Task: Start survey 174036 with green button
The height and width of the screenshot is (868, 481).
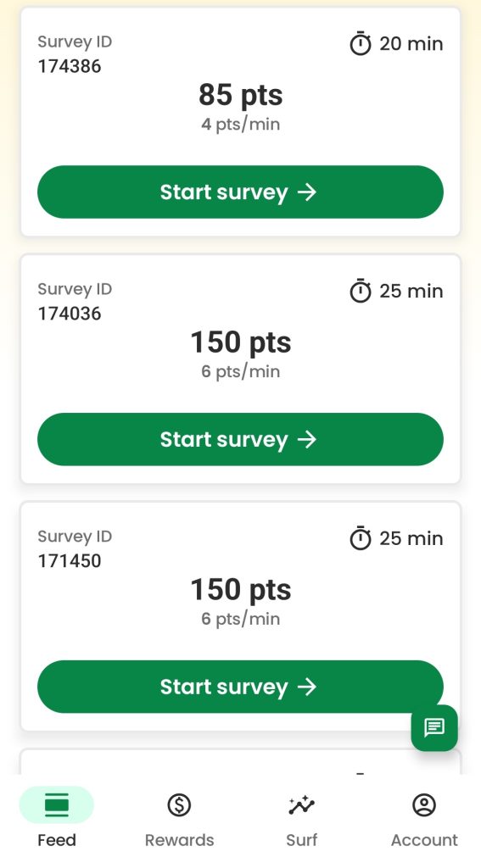Action: coord(241,439)
